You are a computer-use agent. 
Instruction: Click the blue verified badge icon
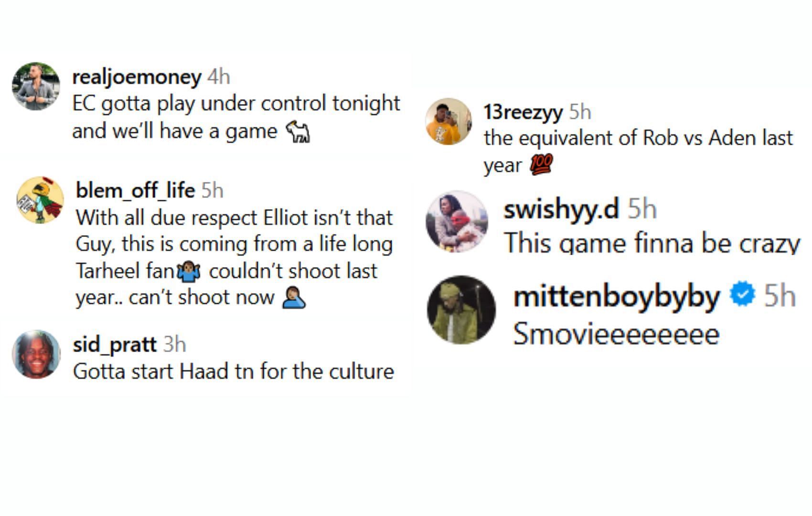pos(742,294)
